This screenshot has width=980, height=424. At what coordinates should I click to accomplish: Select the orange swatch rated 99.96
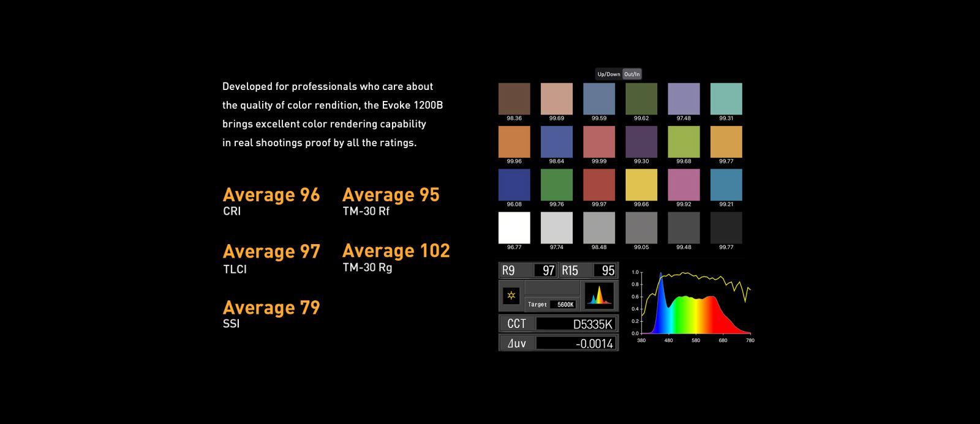(x=514, y=142)
